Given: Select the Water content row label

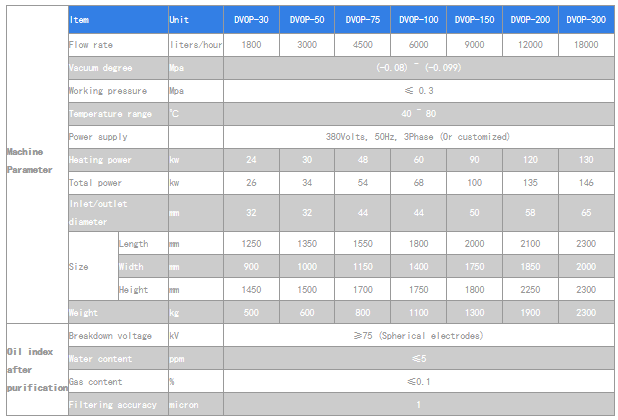Looking at the screenshot, I should (97, 358).
